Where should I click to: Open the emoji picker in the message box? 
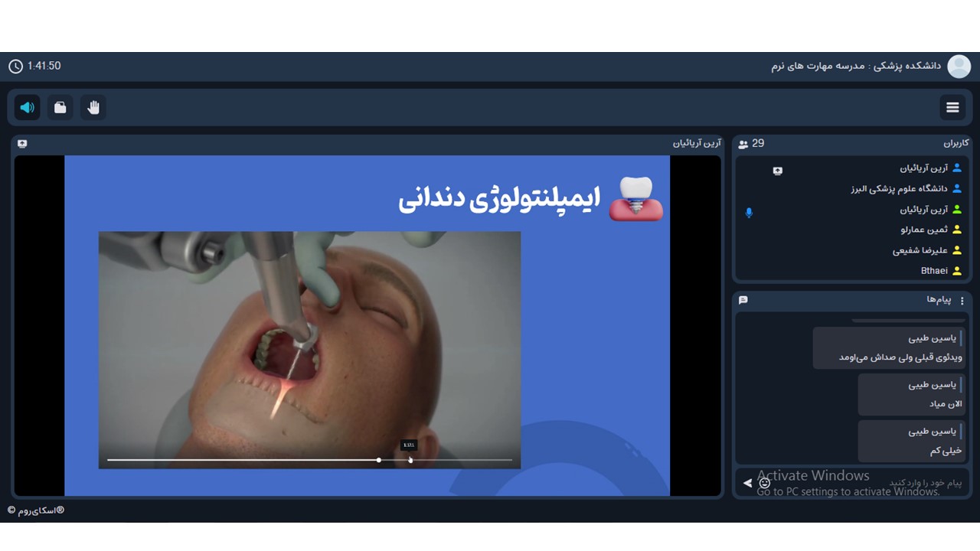764,483
